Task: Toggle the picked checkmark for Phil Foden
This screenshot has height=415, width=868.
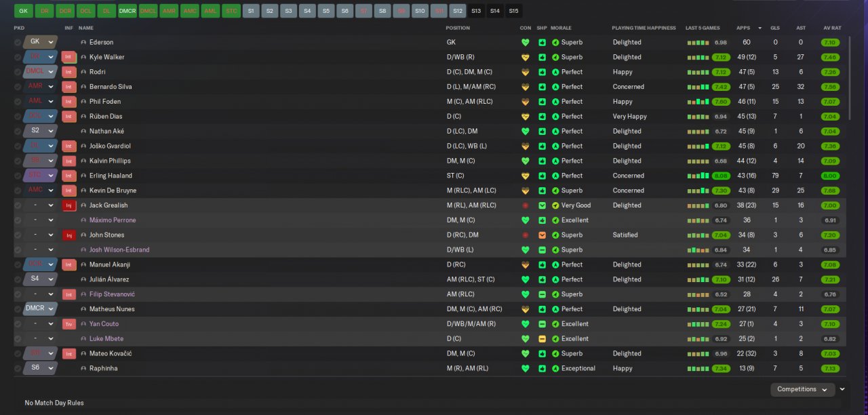Action: 18,102
